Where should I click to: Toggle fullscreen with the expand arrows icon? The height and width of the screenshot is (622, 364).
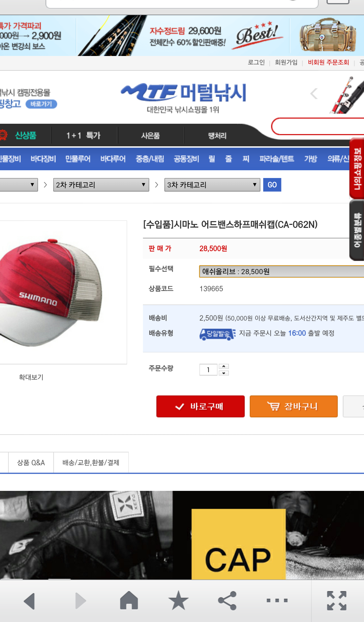tap(337, 600)
